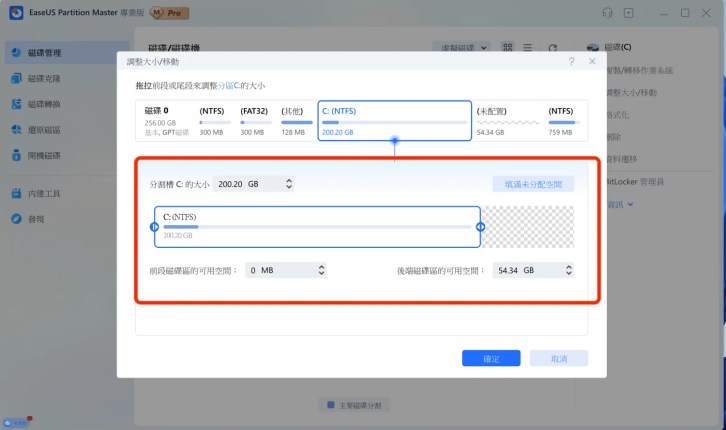Click the C: (NTFS) bar in the resize area
The width and height of the screenshot is (726, 430).
tap(317, 227)
